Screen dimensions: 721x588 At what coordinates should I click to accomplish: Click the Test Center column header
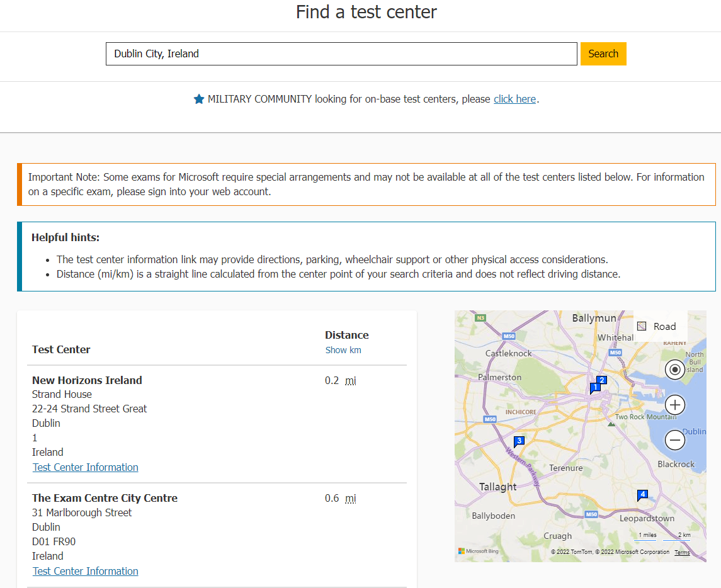[61, 349]
